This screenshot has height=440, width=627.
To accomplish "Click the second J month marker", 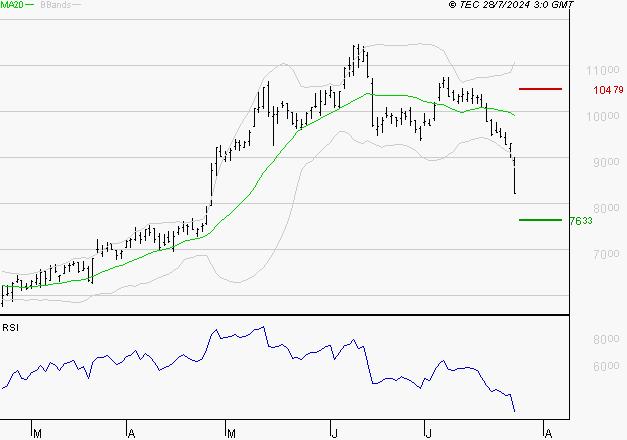I will (429, 434).
